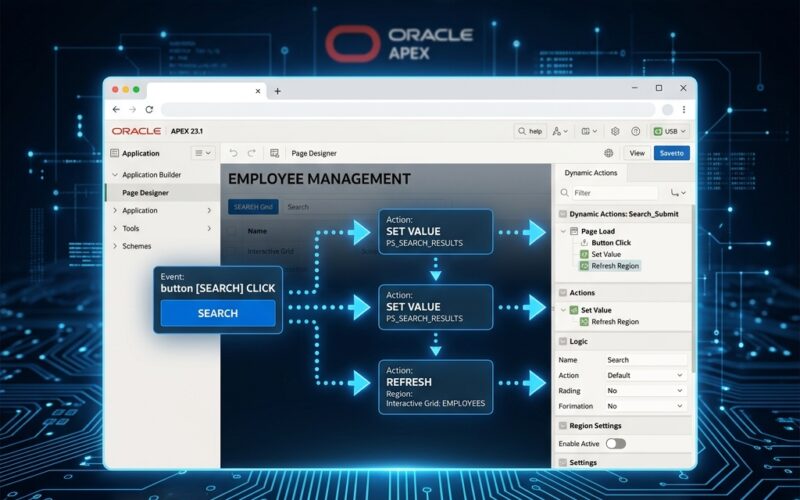
Task: Click the EMPLOYEE MANAGEMENT heading
Action: (319, 179)
